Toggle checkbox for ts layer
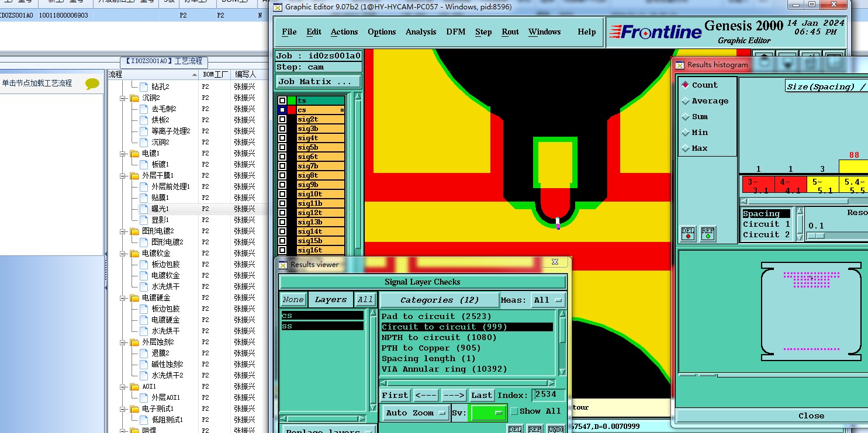This screenshot has width=868, height=433. (x=282, y=101)
